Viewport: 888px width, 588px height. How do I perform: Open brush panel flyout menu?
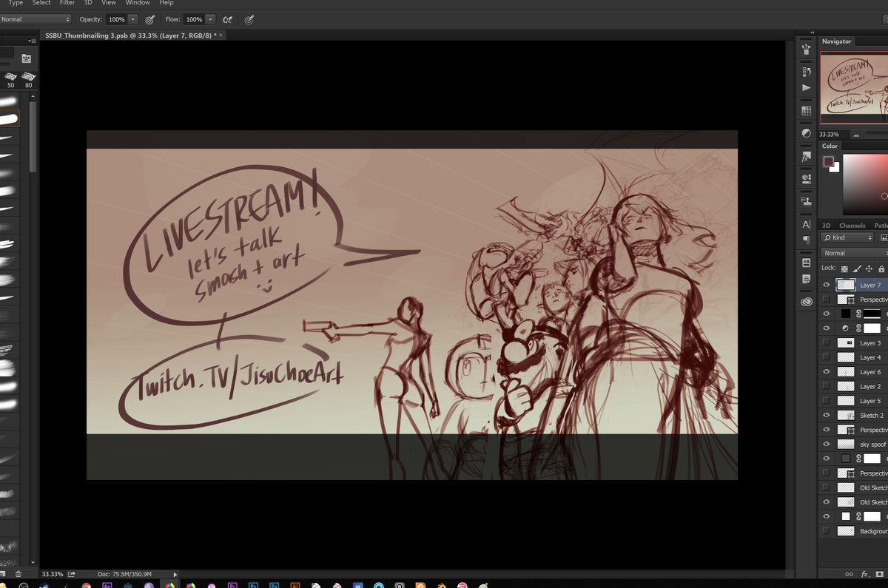32,41
